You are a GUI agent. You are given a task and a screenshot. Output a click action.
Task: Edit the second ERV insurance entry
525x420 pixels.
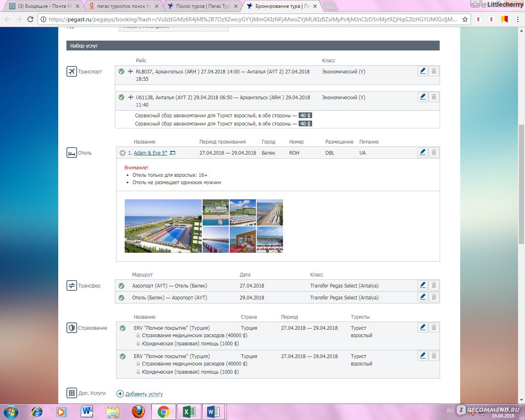[x=422, y=356]
